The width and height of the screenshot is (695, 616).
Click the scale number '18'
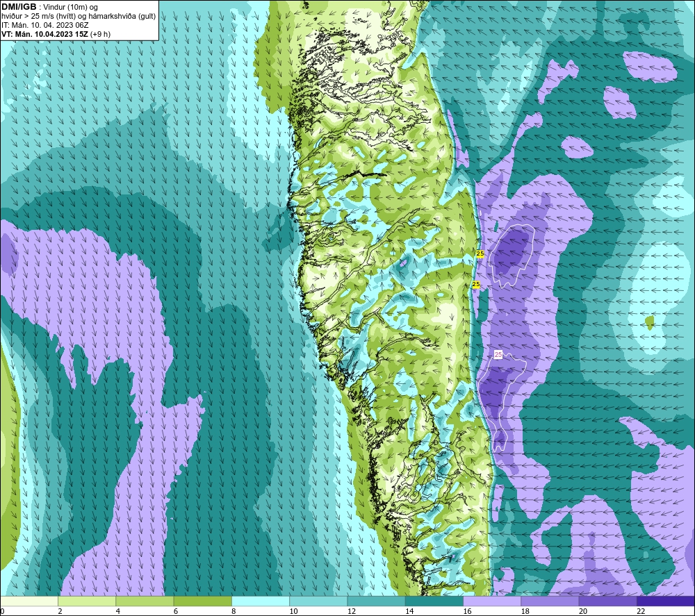[x=525, y=611]
